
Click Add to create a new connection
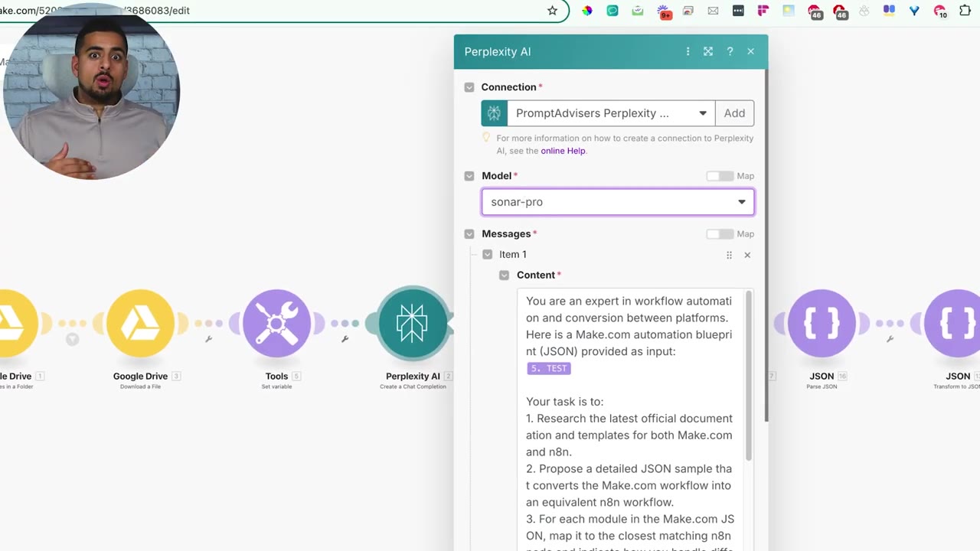734,113
